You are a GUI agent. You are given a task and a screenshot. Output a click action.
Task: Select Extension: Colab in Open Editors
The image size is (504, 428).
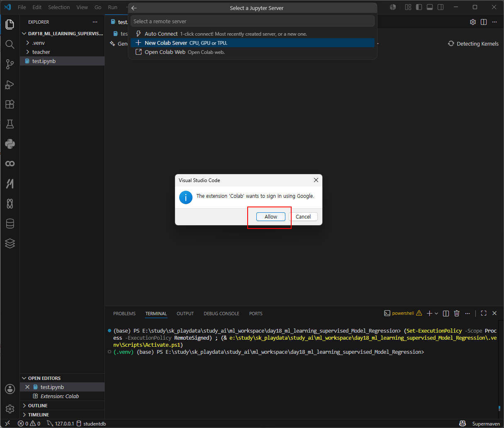click(62, 396)
